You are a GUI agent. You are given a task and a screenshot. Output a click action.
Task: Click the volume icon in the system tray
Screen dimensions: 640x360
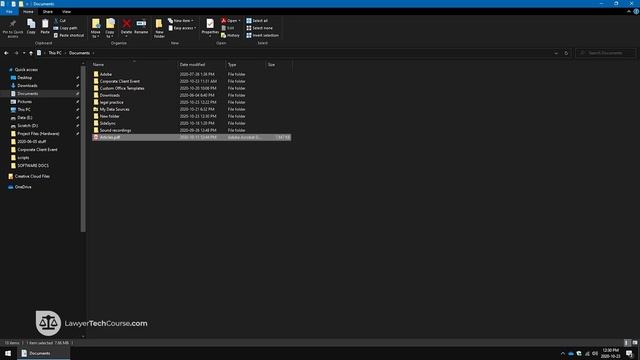pyautogui.click(x=595, y=353)
